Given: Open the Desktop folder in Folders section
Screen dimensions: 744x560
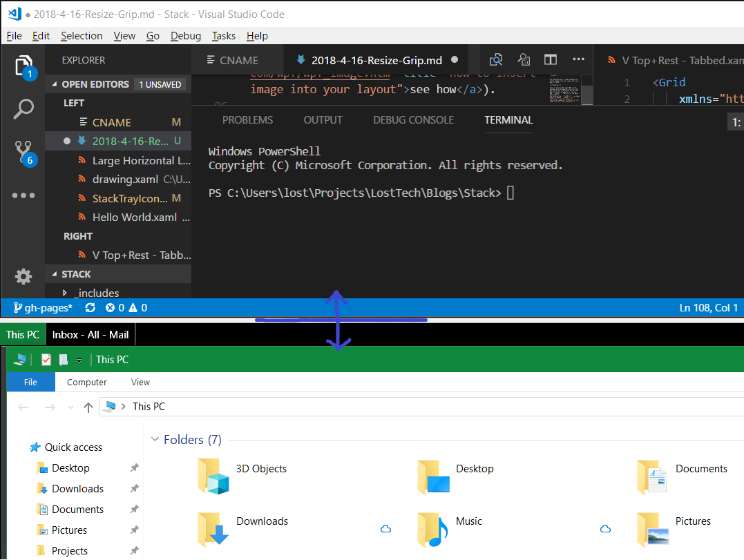Looking at the screenshot, I should click(455, 476).
